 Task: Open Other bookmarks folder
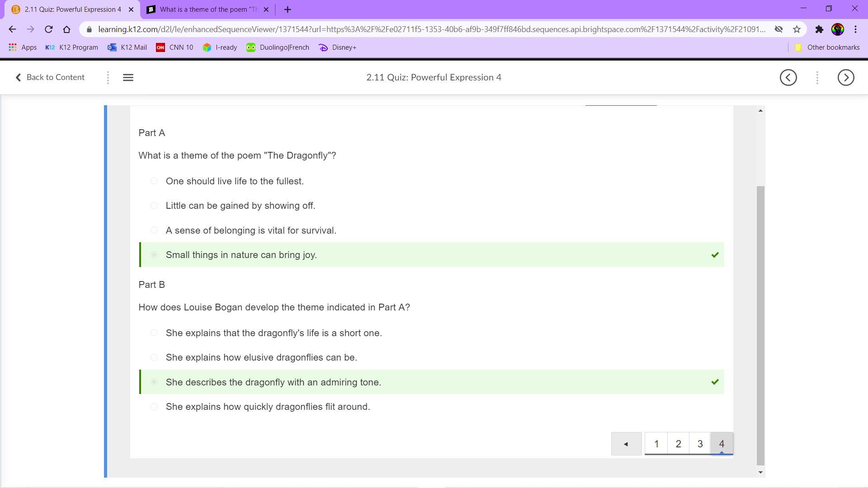click(827, 47)
